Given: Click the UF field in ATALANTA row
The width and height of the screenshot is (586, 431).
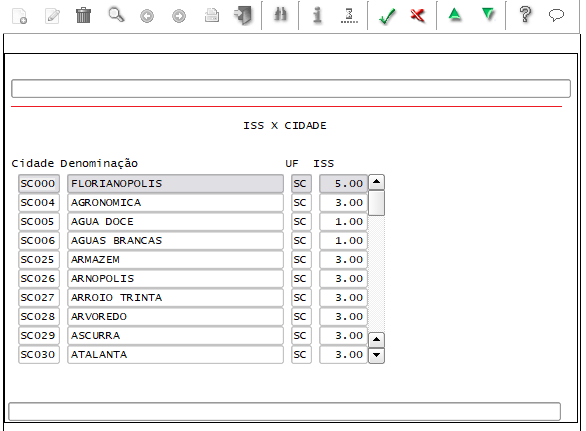Looking at the screenshot, I should tap(301, 355).
